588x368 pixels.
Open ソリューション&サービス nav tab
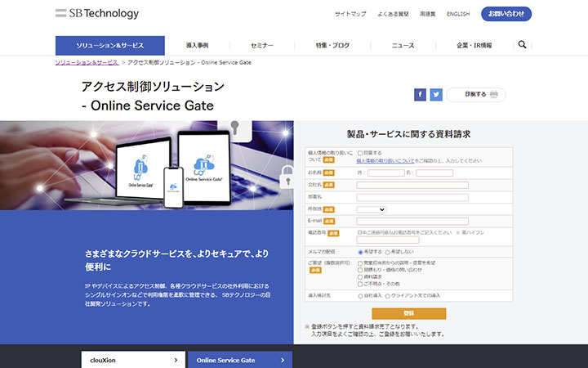tap(110, 46)
